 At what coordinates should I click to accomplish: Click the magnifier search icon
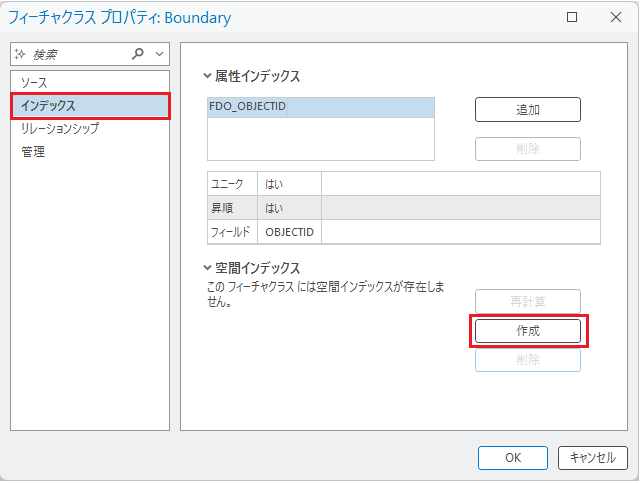click(138, 54)
